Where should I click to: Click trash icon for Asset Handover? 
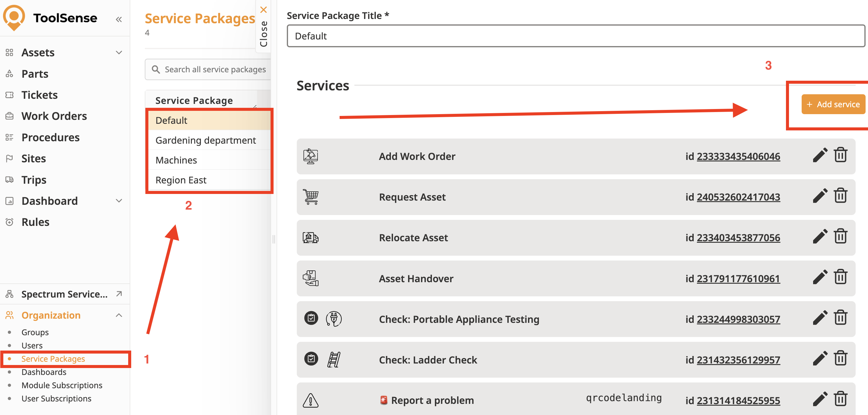click(840, 277)
